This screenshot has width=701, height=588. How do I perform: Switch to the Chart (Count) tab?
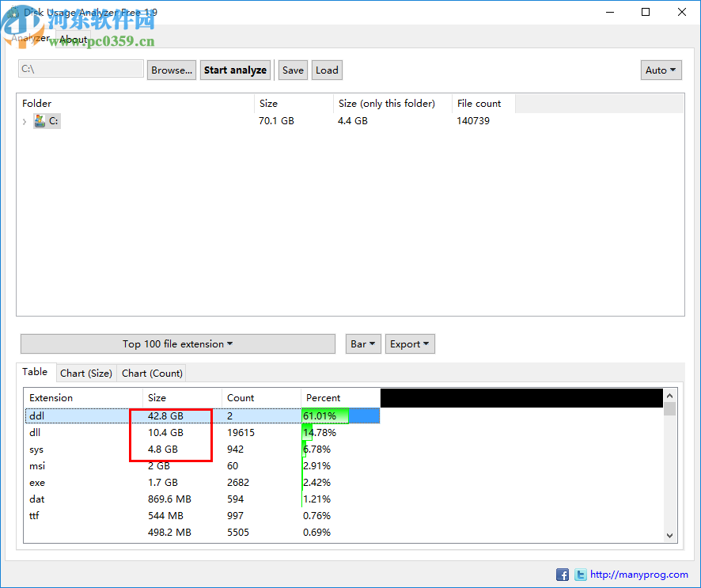pos(151,373)
